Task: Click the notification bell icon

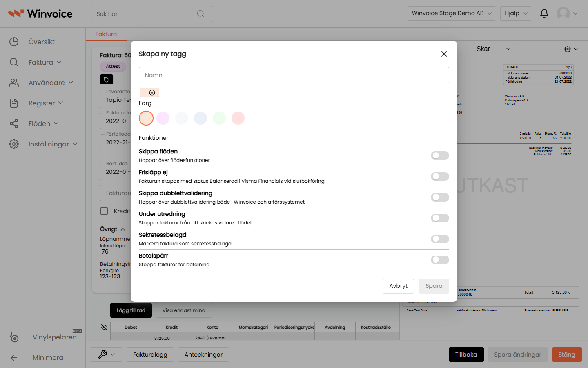Action: (544, 13)
